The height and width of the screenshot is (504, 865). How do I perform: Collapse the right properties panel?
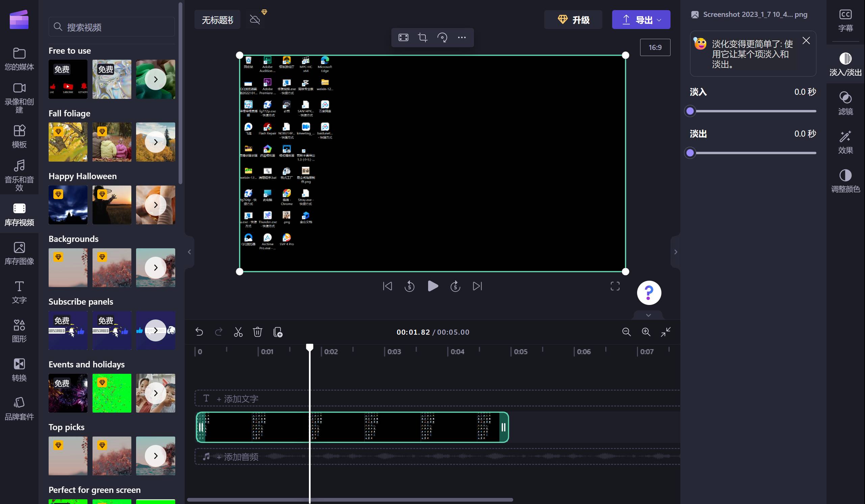[676, 252]
